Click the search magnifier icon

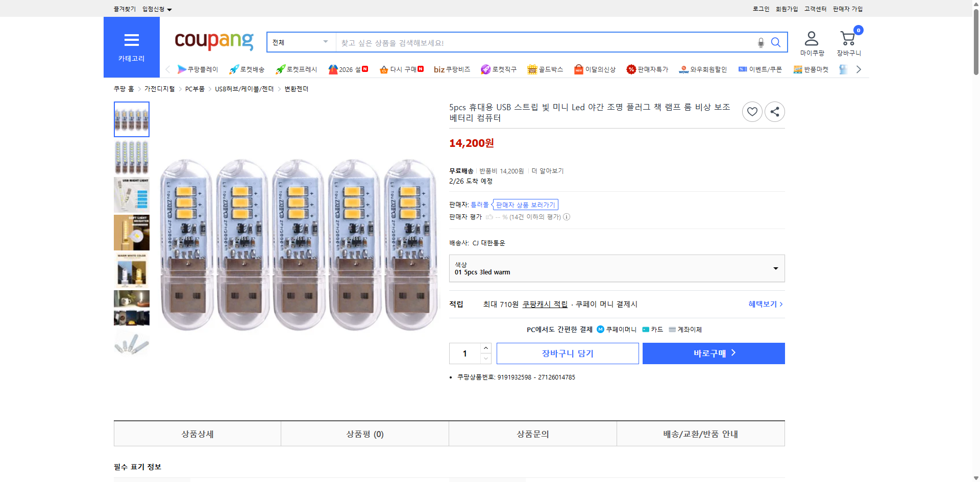pos(775,42)
